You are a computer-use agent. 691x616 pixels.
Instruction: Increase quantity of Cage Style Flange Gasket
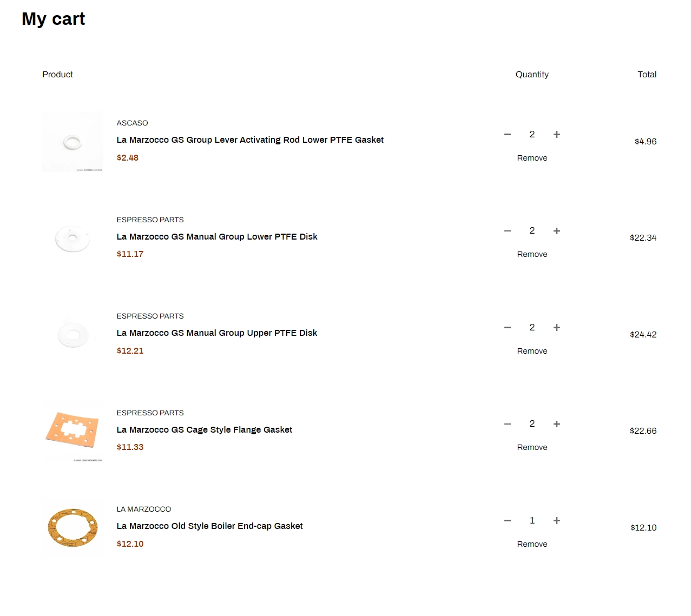(x=556, y=424)
